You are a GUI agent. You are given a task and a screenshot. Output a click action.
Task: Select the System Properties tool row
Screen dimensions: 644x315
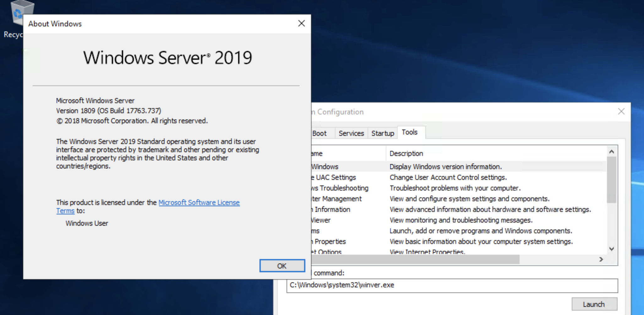(x=329, y=241)
